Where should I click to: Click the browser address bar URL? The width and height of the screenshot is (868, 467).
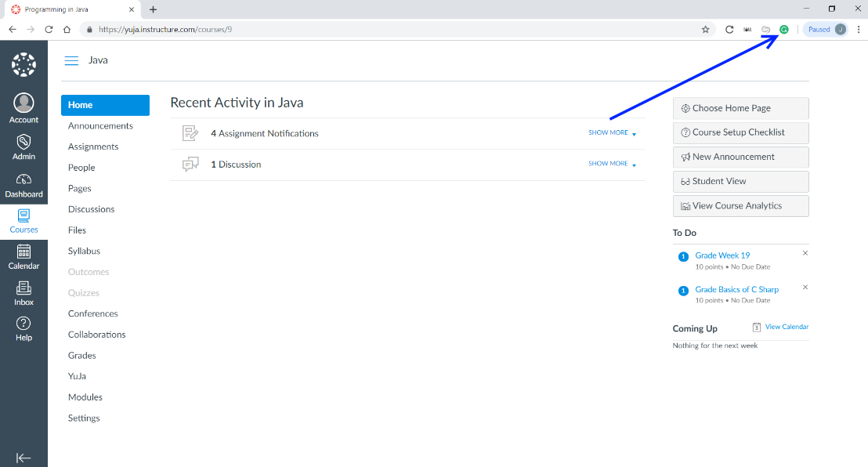pos(165,29)
